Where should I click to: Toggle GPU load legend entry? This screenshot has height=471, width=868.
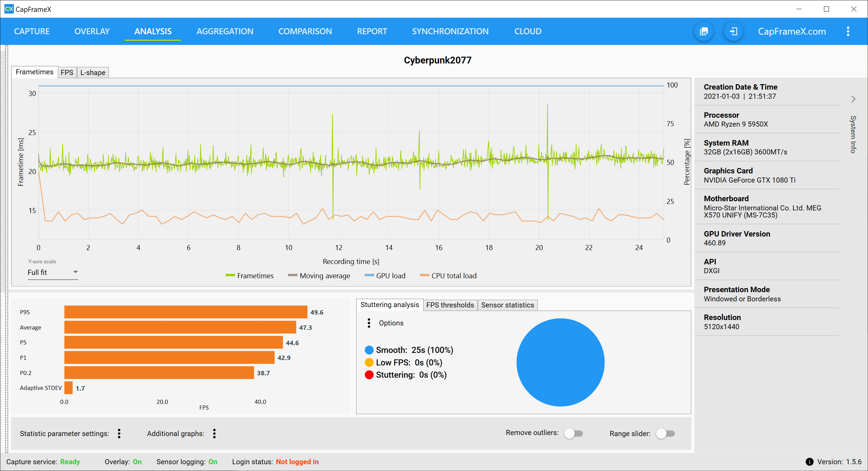tap(385, 276)
